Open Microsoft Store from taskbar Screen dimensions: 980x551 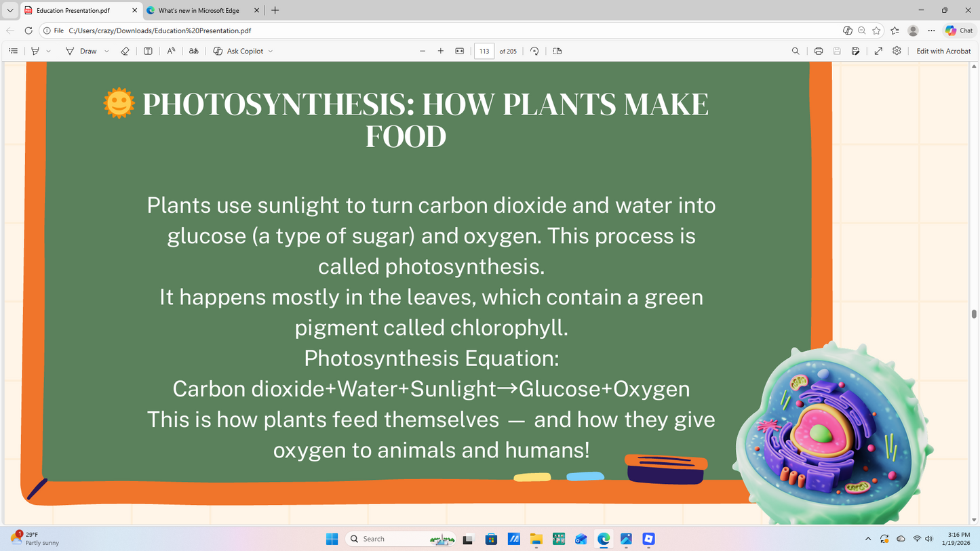point(491,539)
